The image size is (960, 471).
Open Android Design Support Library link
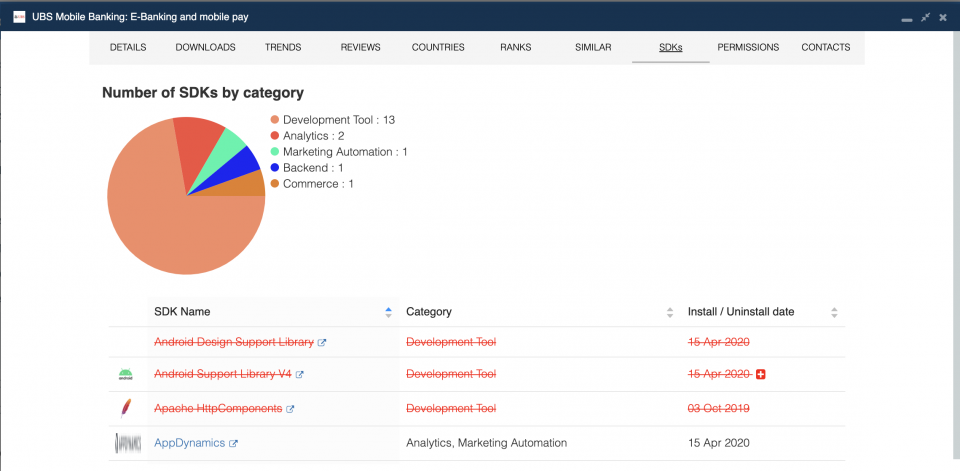tap(234, 342)
